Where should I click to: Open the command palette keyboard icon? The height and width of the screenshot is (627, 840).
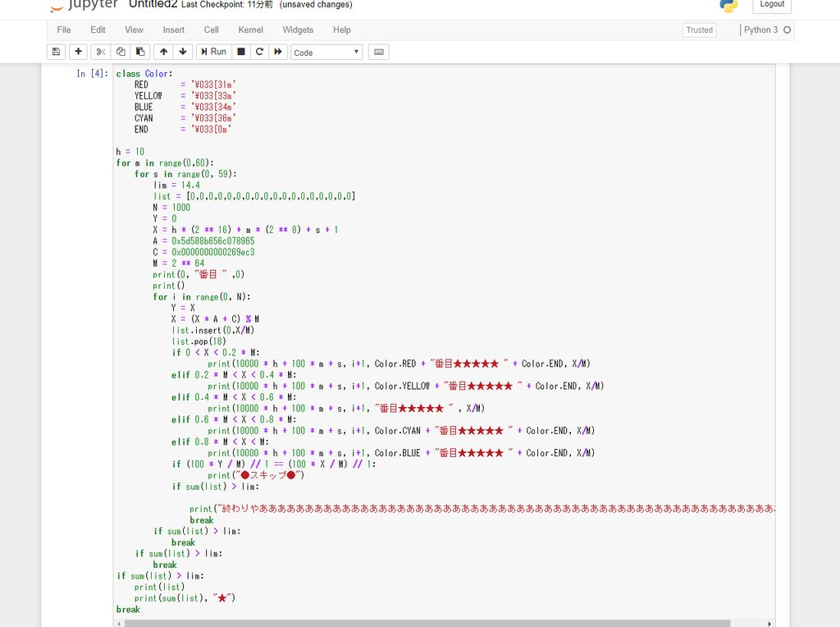(379, 52)
